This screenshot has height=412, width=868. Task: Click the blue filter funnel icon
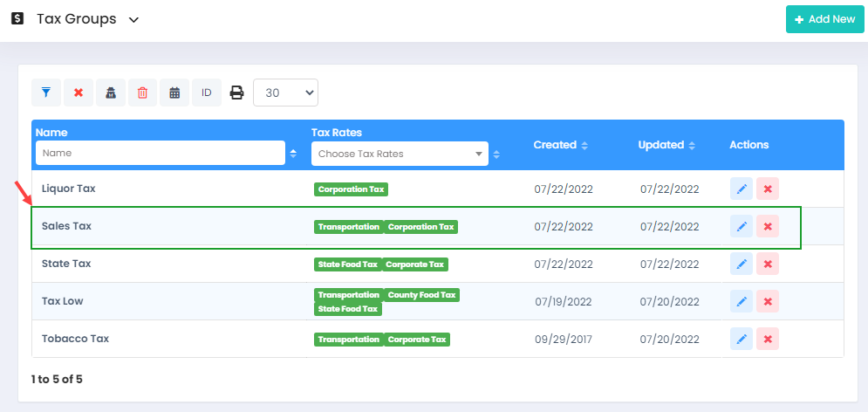click(46, 93)
